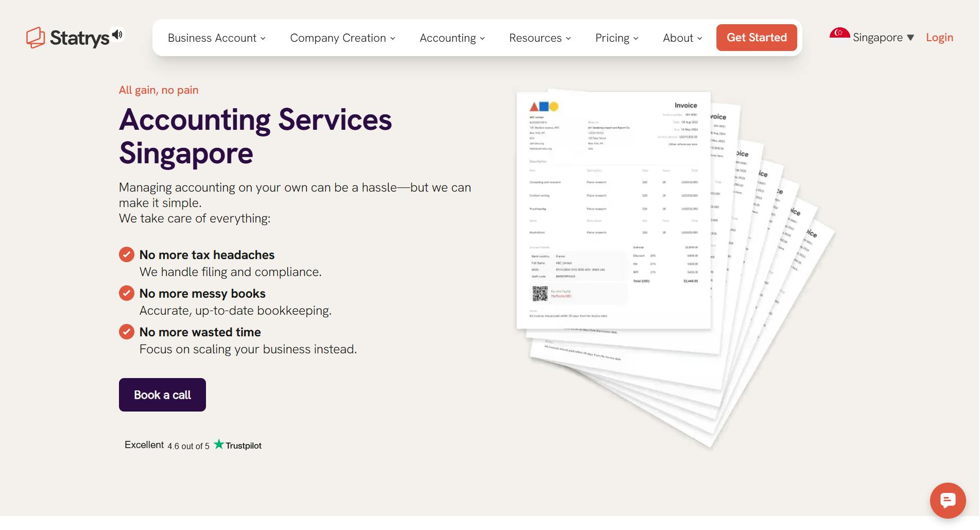Click the invoice stack illustration

[675, 268]
